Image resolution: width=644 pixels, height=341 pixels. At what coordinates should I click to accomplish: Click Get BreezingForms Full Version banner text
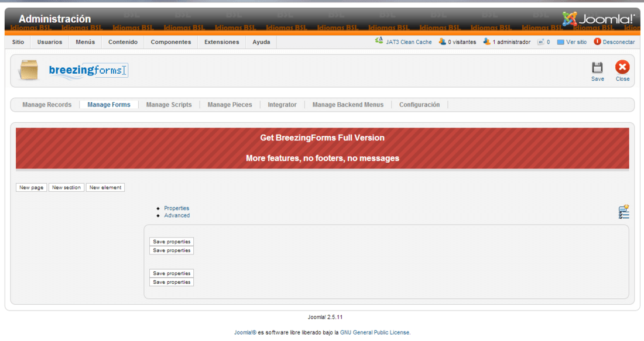[323, 138]
